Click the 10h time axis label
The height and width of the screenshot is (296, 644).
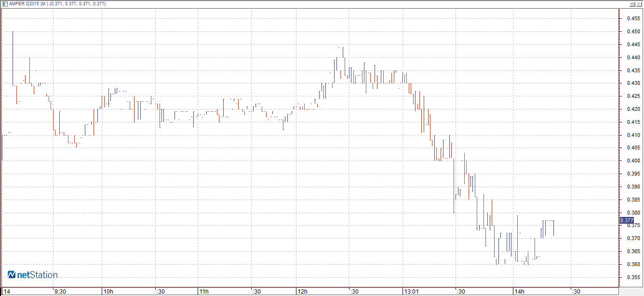[108, 292]
